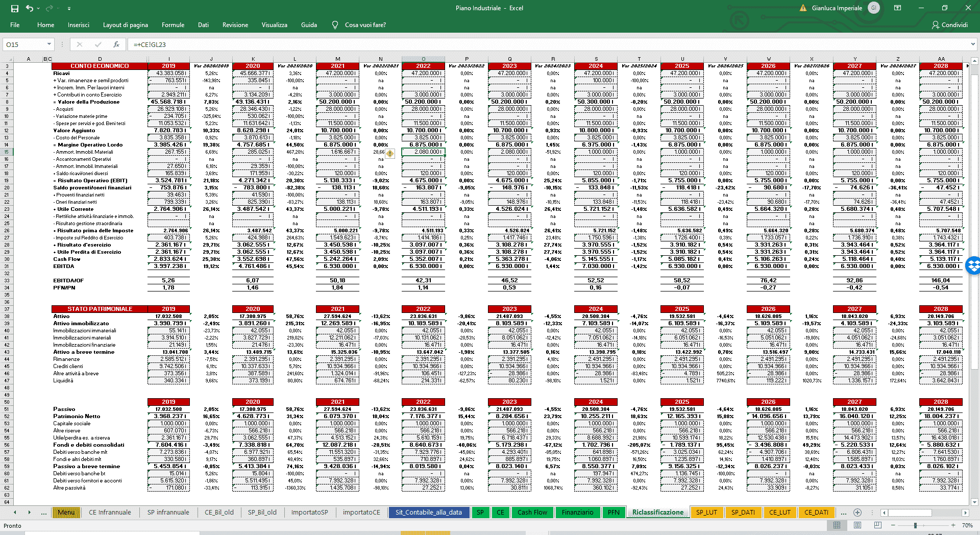This screenshot has height=535, width=980.
Task: Open the Ribbon display options icon
Action: (x=897, y=8)
